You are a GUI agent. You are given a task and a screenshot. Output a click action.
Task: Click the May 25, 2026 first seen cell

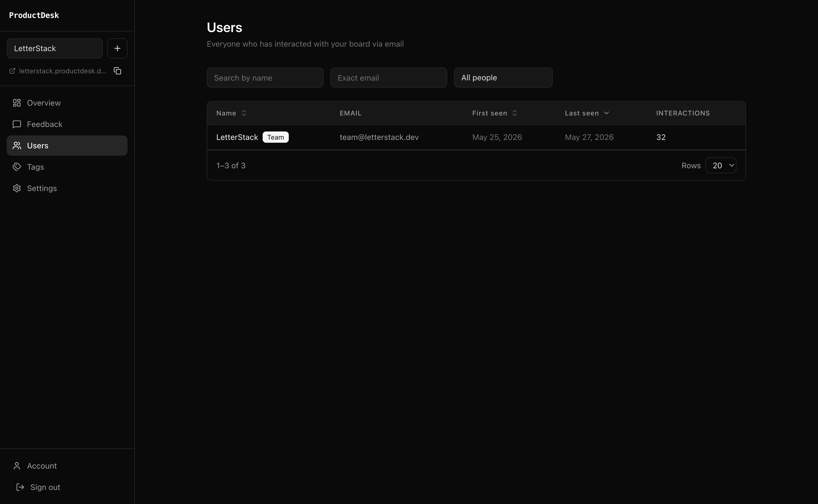click(497, 137)
